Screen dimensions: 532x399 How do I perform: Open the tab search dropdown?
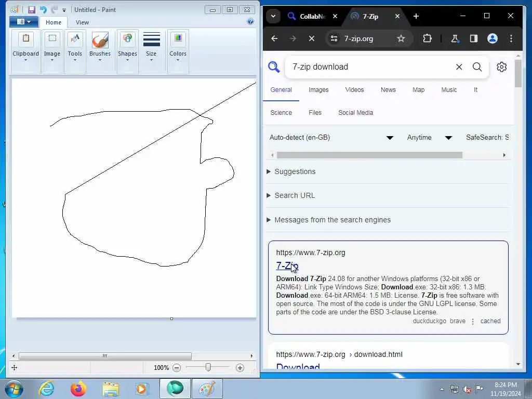coord(273,16)
